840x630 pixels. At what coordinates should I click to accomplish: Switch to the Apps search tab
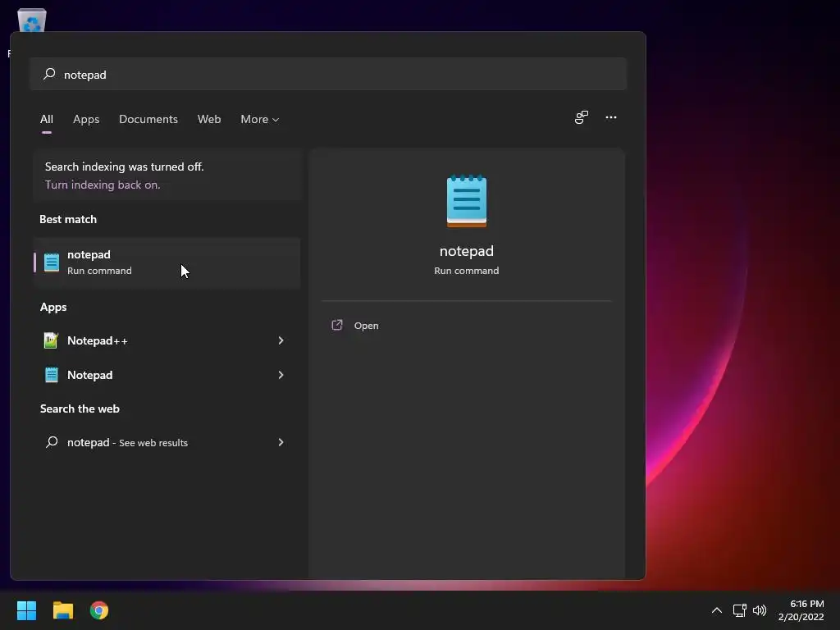[86, 120]
